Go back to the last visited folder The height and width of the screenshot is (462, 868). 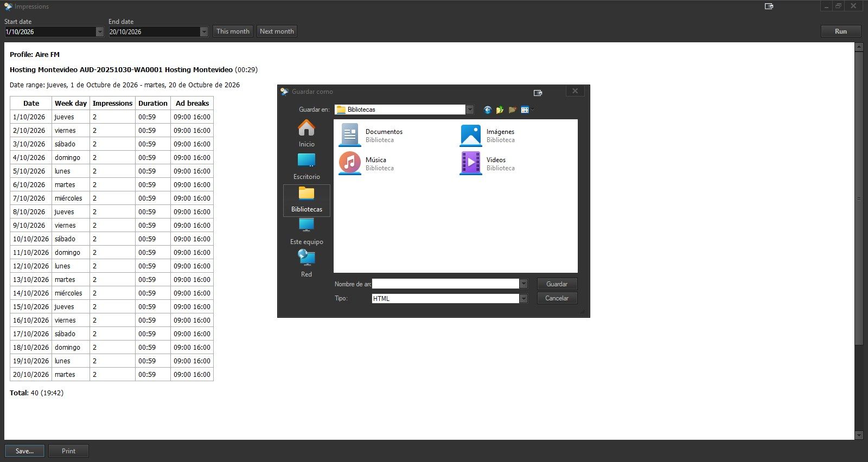(487, 110)
